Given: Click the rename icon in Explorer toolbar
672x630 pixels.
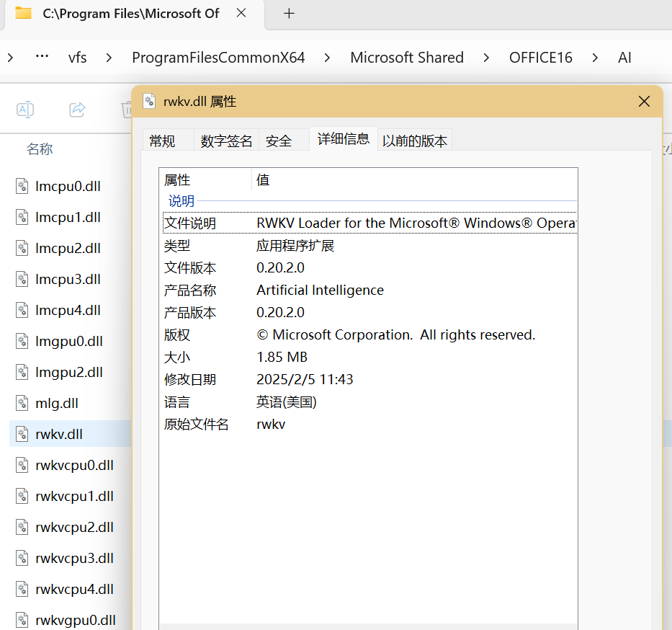Looking at the screenshot, I should tap(25, 110).
